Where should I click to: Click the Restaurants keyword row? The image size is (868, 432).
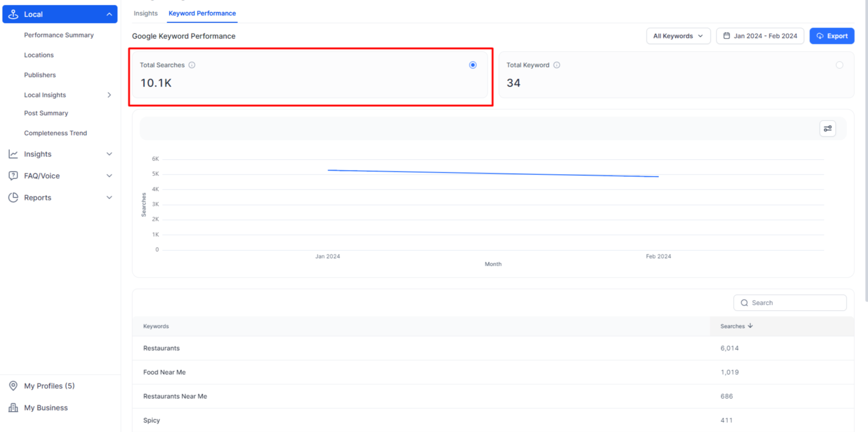click(493, 348)
